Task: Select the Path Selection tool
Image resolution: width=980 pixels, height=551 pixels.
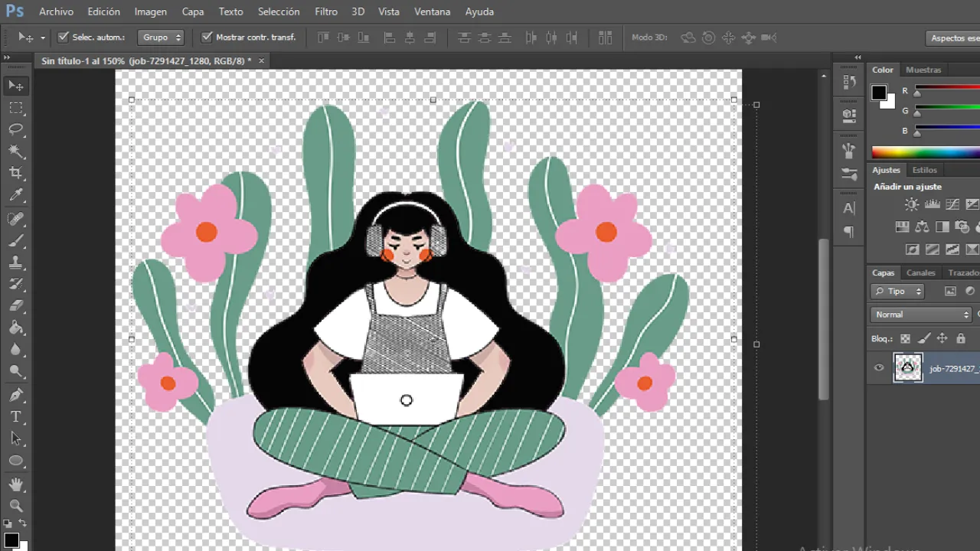Action: [x=16, y=439]
